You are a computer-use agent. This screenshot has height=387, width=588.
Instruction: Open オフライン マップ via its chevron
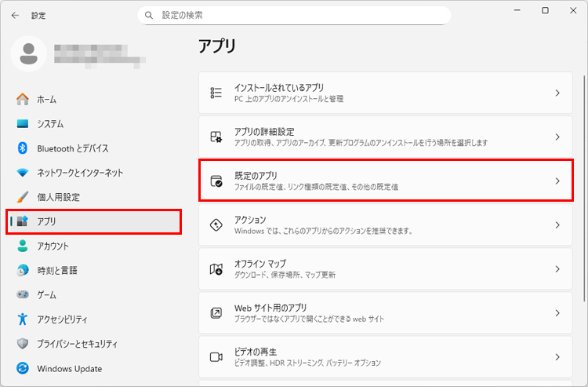point(557,268)
